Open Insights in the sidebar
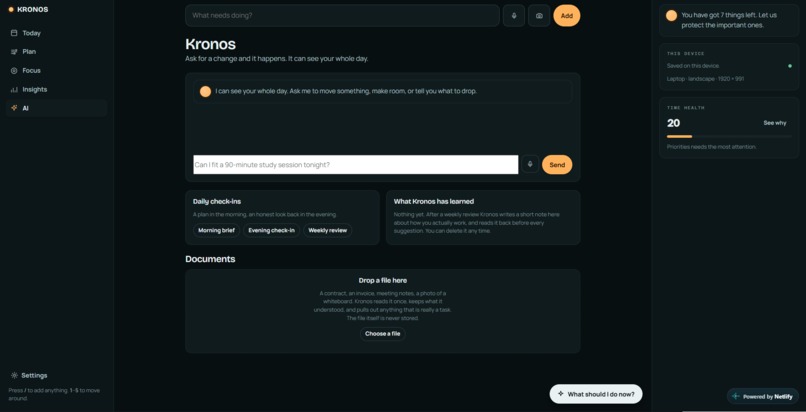The image size is (806, 412). click(x=57, y=89)
